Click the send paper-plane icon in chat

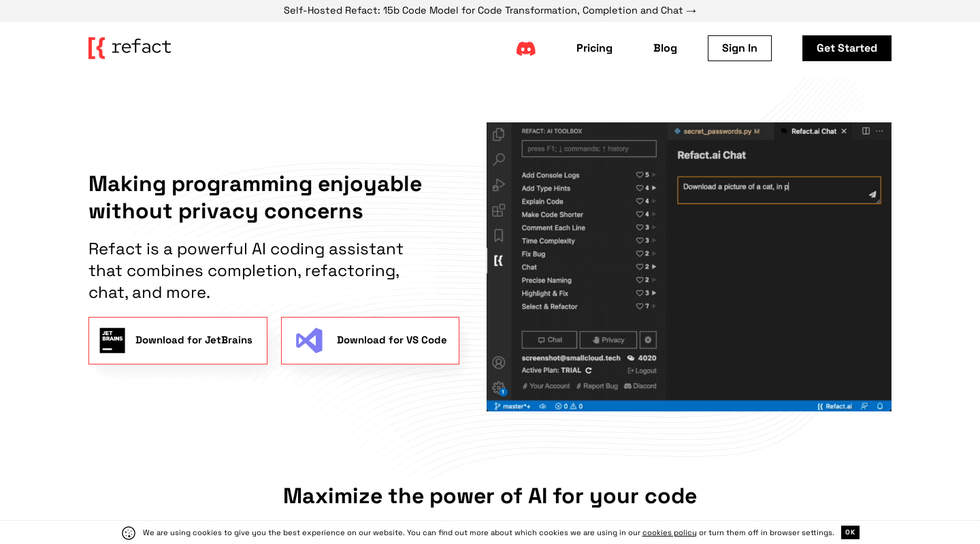click(872, 194)
